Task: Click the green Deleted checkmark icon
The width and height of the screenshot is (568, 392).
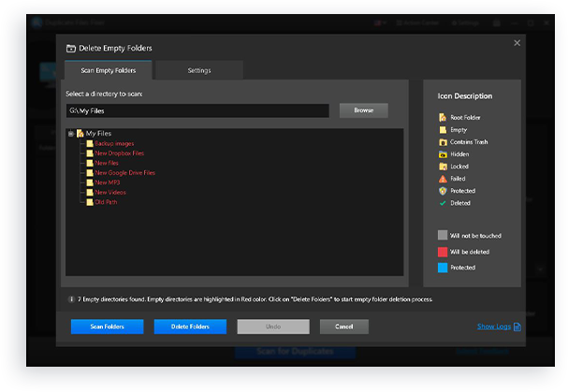Action: (443, 202)
